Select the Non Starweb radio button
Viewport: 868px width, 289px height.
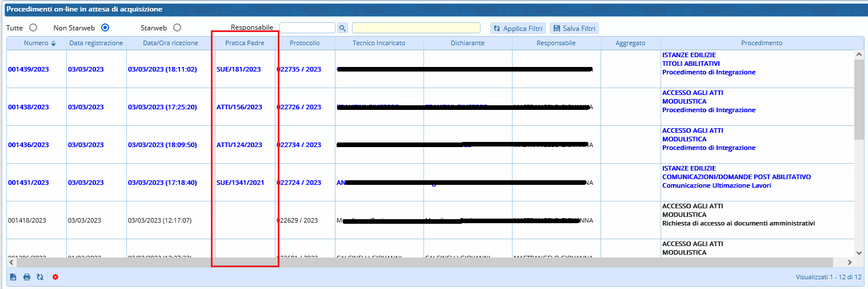point(105,27)
